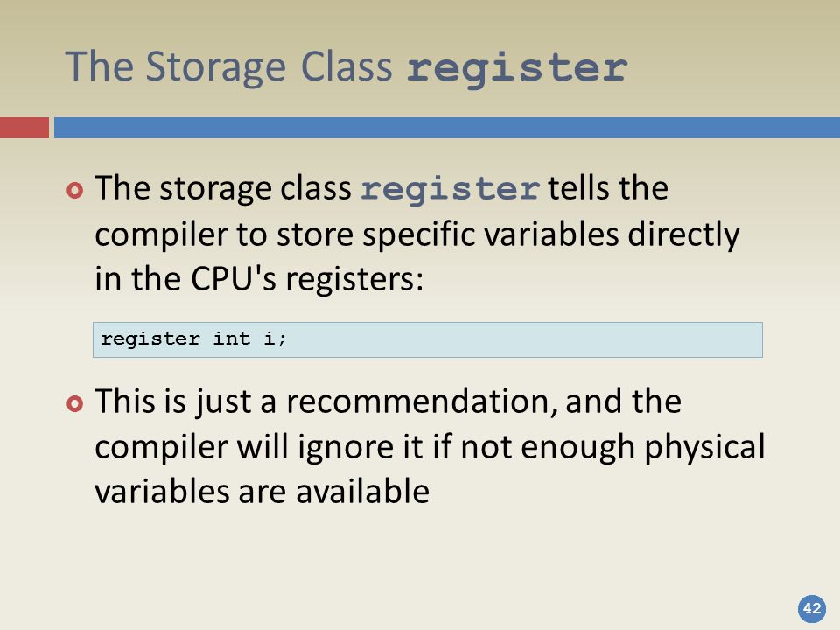Click 'compiler will ignore it' text line

coord(259,446)
